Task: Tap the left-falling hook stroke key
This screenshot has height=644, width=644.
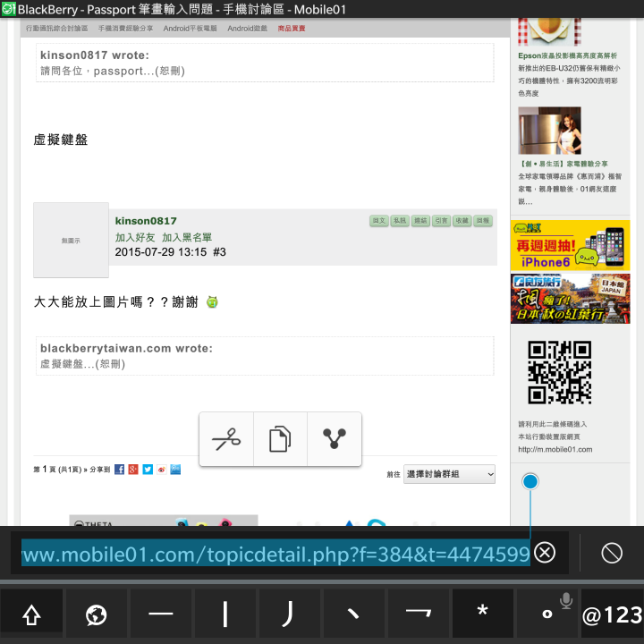Action: coord(290,614)
